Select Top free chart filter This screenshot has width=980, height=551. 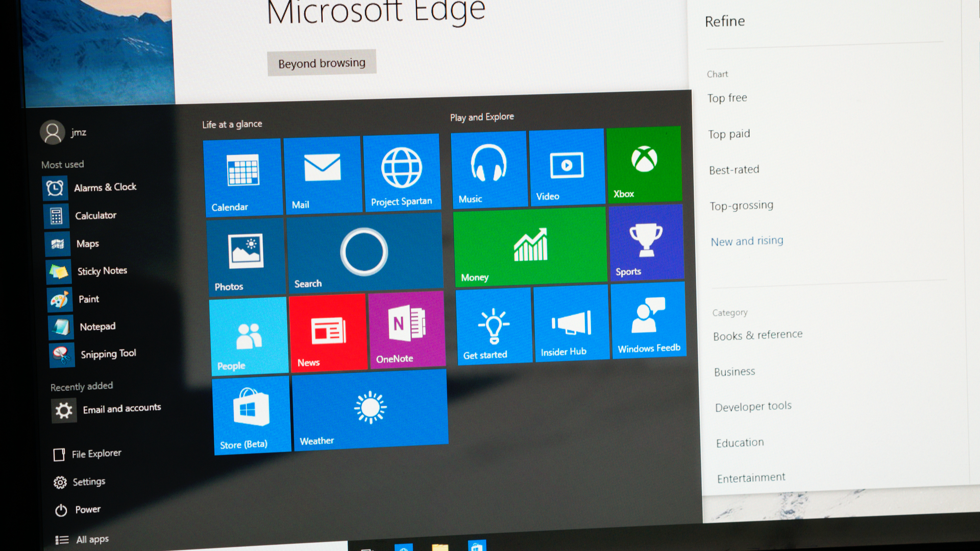coord(727,96)
